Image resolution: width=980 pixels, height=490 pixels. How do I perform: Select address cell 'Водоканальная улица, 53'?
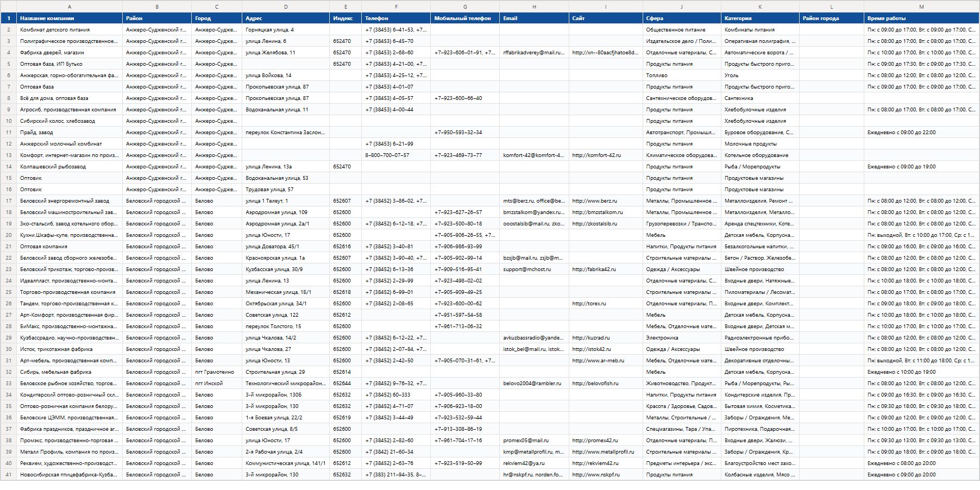286,178
